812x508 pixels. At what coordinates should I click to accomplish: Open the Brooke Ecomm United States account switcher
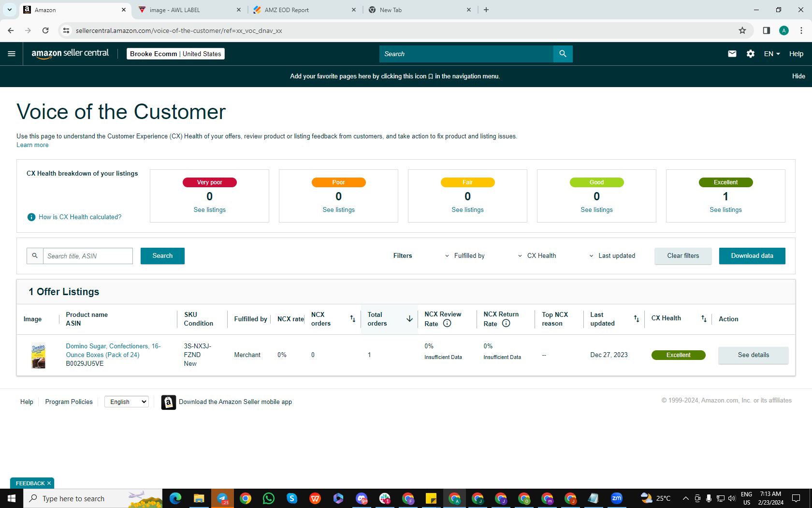click(175, 54)
